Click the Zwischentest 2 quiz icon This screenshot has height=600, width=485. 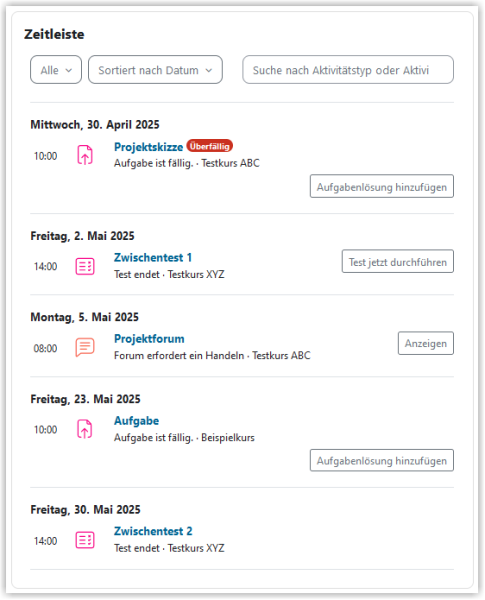coord(85,540)
